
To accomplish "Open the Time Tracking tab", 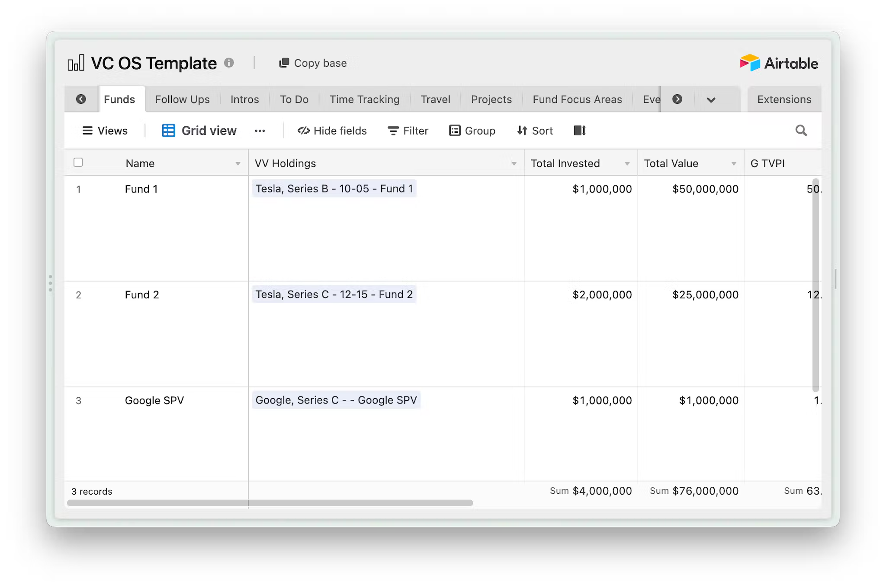I will [364, 99].
